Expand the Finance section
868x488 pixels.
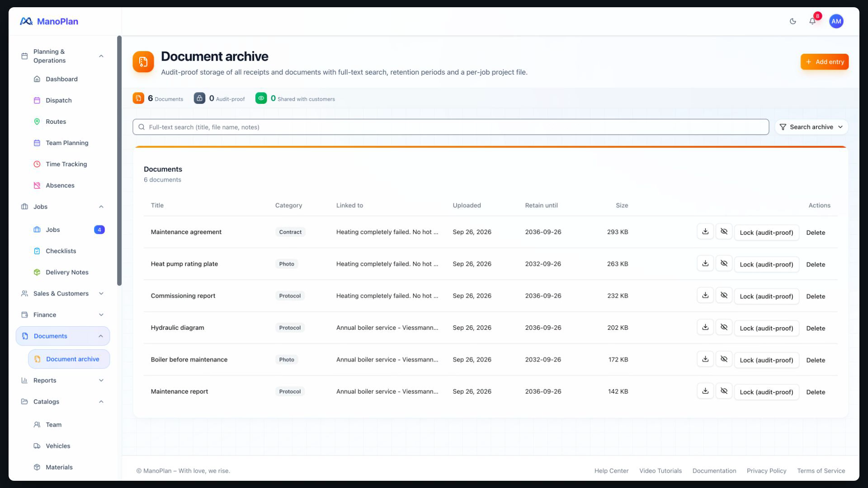(x=62, y=314)
